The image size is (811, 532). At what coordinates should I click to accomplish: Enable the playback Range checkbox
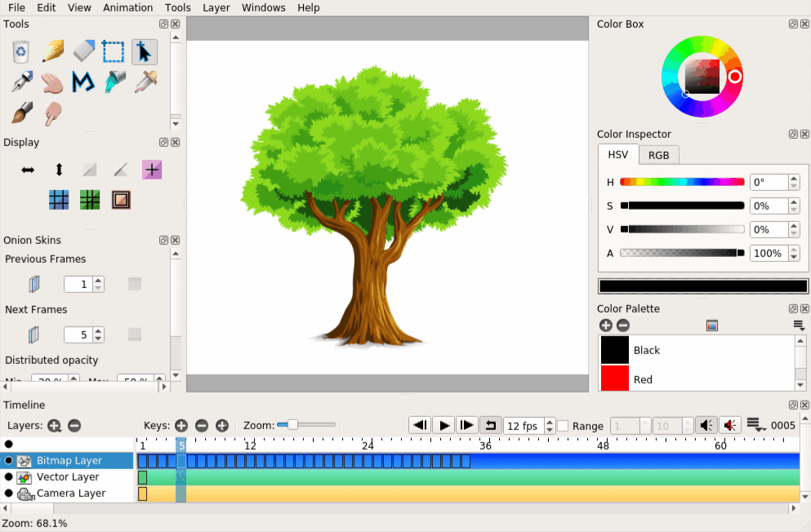pos(563,426)
